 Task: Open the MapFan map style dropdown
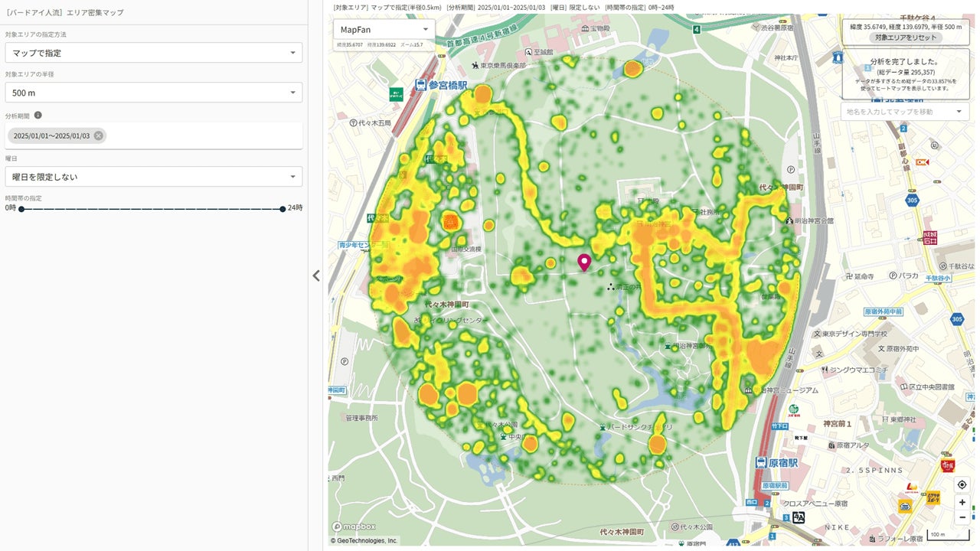point(384,30)
